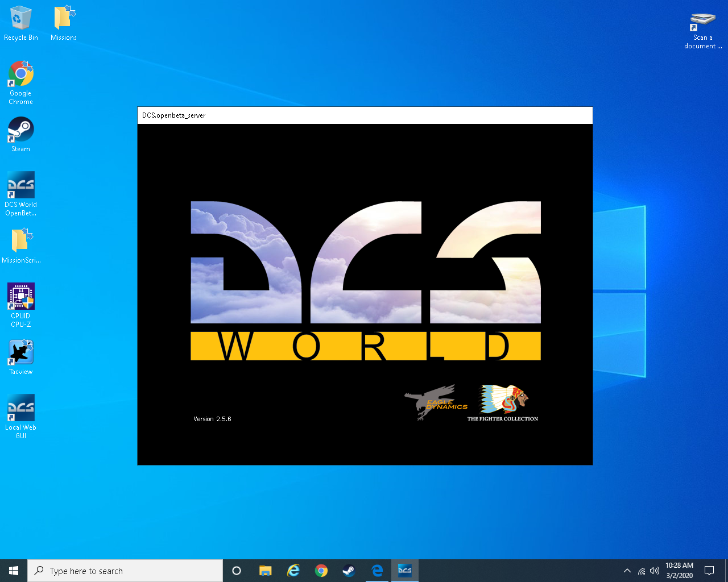Select the Steam desktop shortcut
The height and width of the screenshot is (582, 728).
click(20, 135)
